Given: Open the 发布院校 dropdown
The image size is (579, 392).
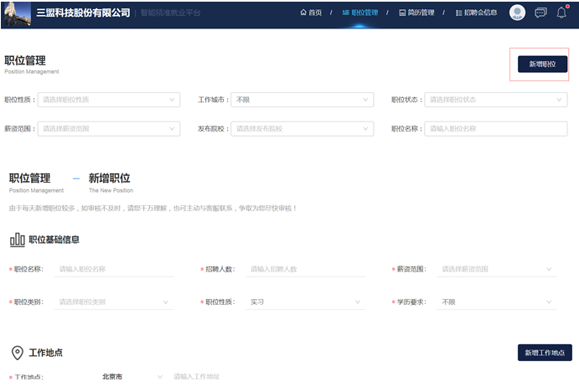Looking at the screenshot, I should (x=302, y=129).
